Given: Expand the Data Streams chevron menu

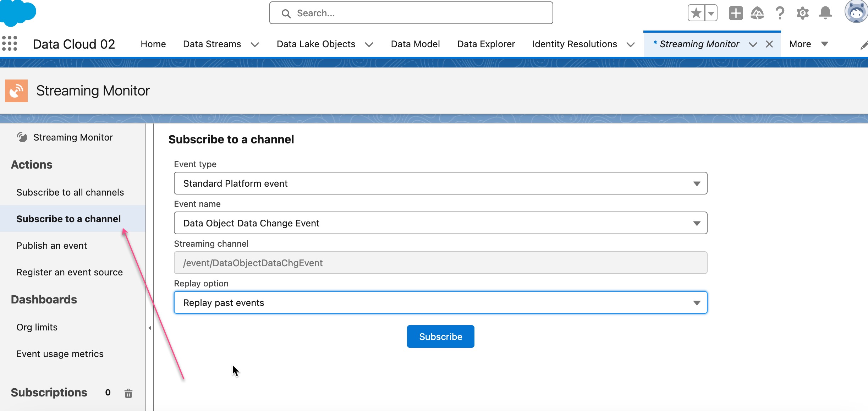Looking at the screenshot, I should pyautogui.click(x=255, y=44).
